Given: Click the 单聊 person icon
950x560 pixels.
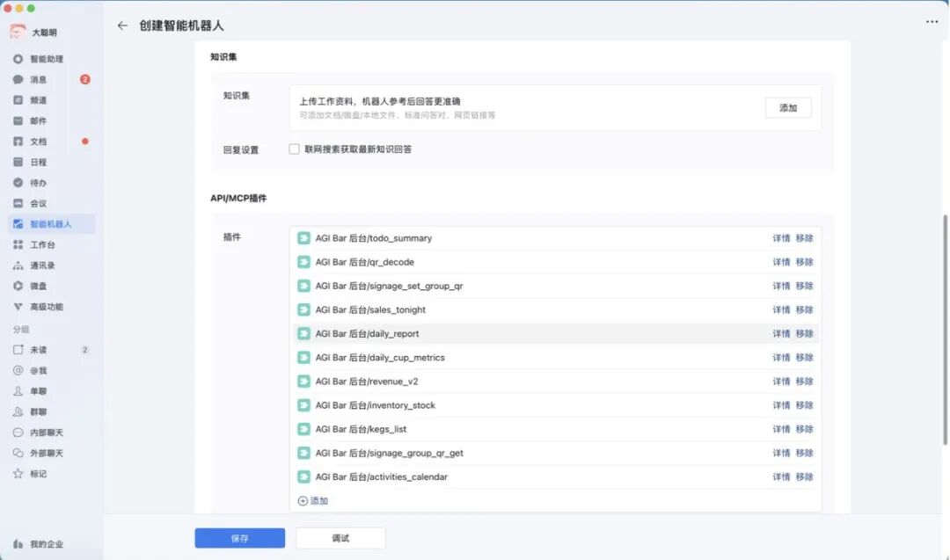Looking at the screenshot, I should [x=18, y=390].
